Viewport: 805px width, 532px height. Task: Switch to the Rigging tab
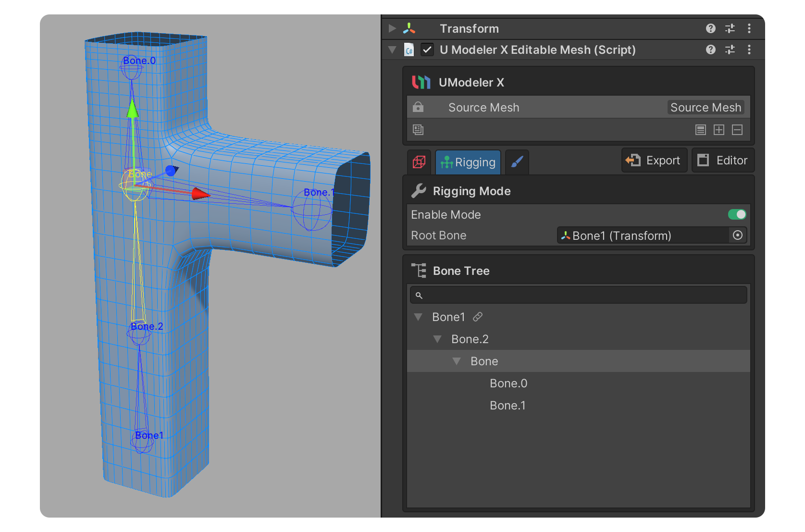pyautogui.click(x=468, y=162)
